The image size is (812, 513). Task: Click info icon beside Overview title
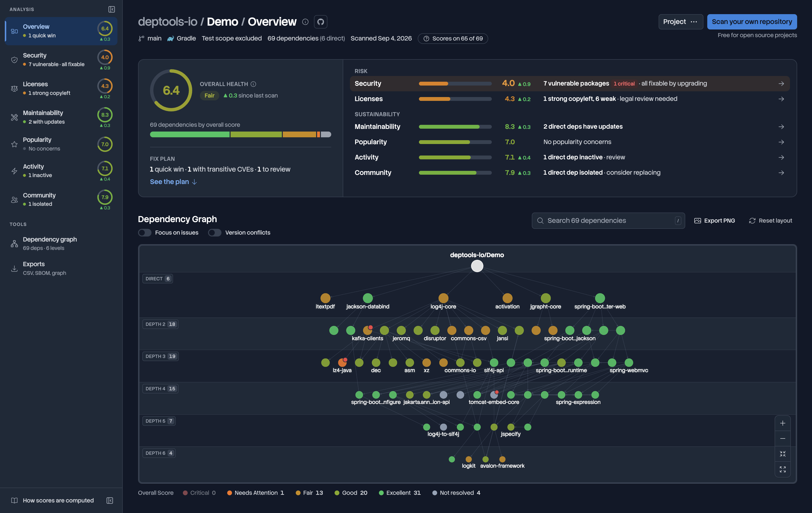point(305,22)
